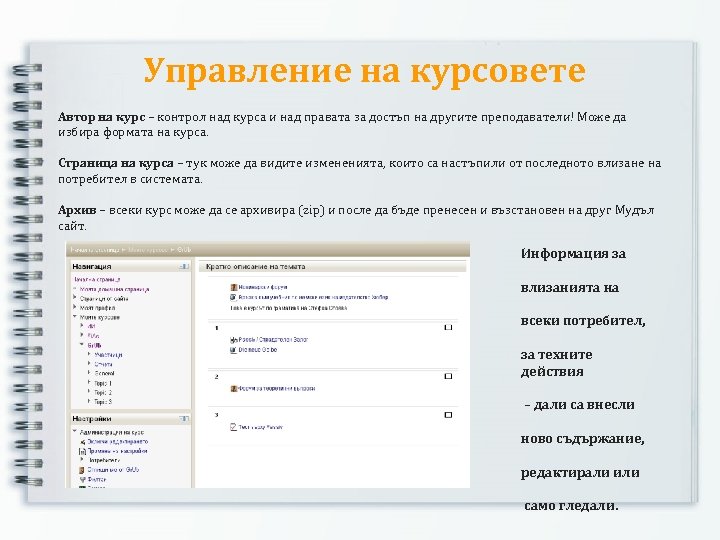
Task: Open Моите курсове in the breadcrumb bar
Action: [148, 250]
